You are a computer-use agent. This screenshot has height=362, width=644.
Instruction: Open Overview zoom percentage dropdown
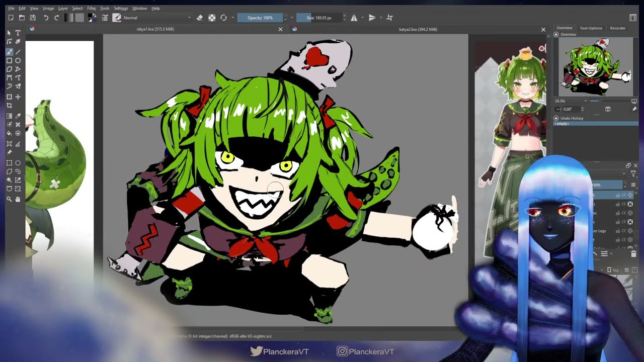(x=571, y=101)
